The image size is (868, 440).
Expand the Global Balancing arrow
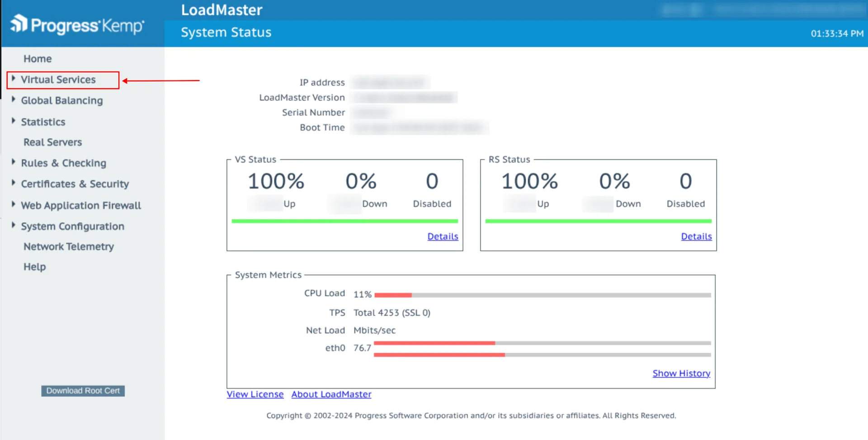pos(14,99)
